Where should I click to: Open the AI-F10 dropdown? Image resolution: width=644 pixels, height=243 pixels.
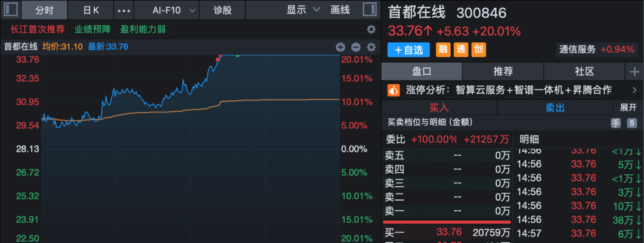[174, 10]
